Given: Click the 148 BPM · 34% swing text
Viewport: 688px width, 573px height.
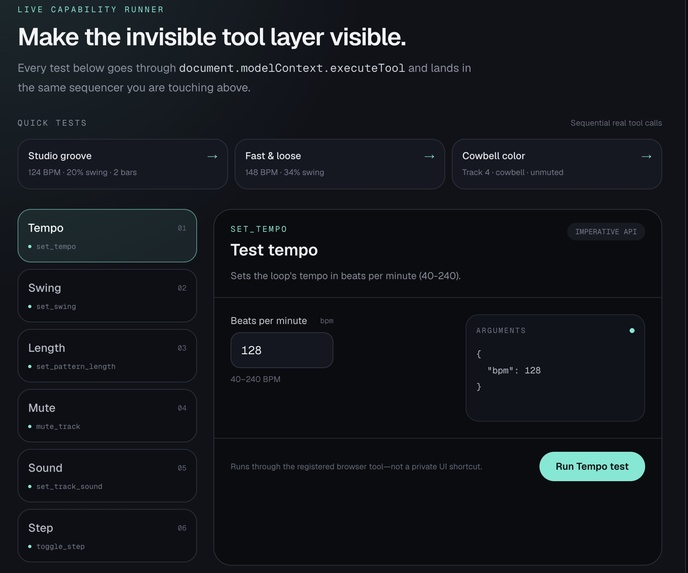Looking at the screenshot, I should click(x=285, y=172).
